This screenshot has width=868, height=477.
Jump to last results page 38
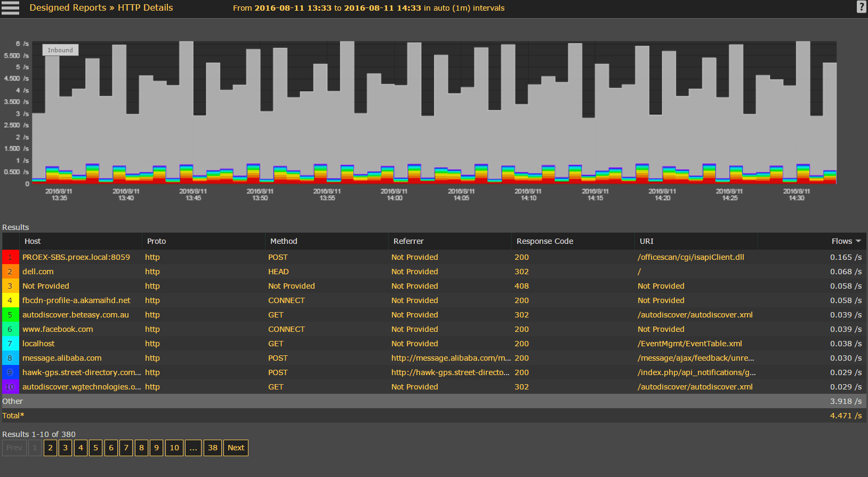click(213, 448)
